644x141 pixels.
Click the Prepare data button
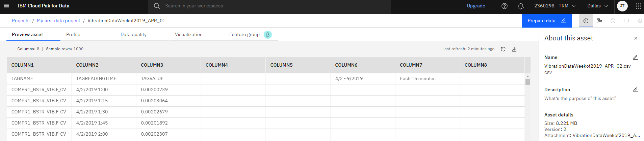click(546, 21)
